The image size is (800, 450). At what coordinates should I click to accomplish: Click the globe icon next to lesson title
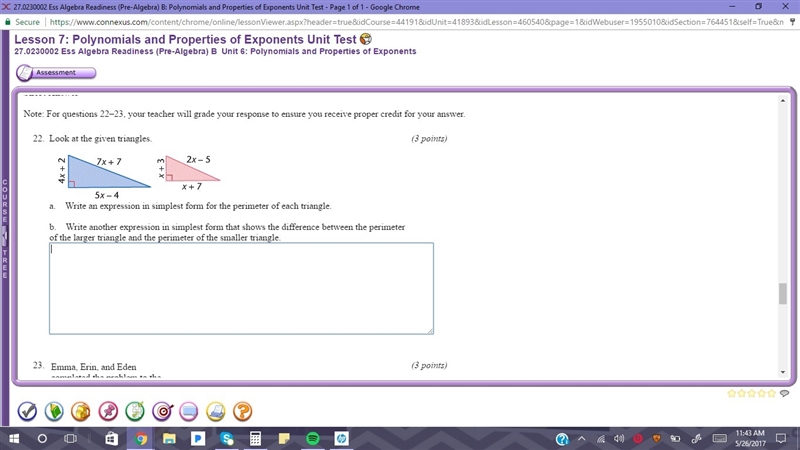pyautogui.click(x=366, y=39)
